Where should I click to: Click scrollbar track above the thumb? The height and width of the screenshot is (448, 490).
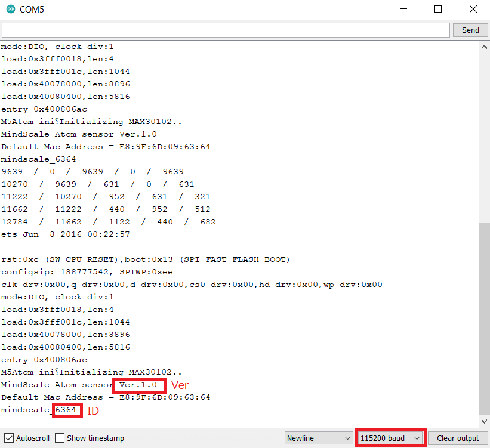click(483, 131)
